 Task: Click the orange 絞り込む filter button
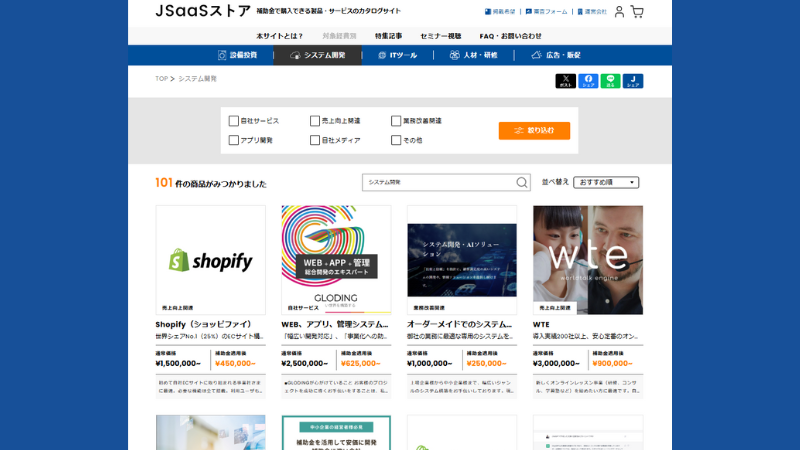534,131
